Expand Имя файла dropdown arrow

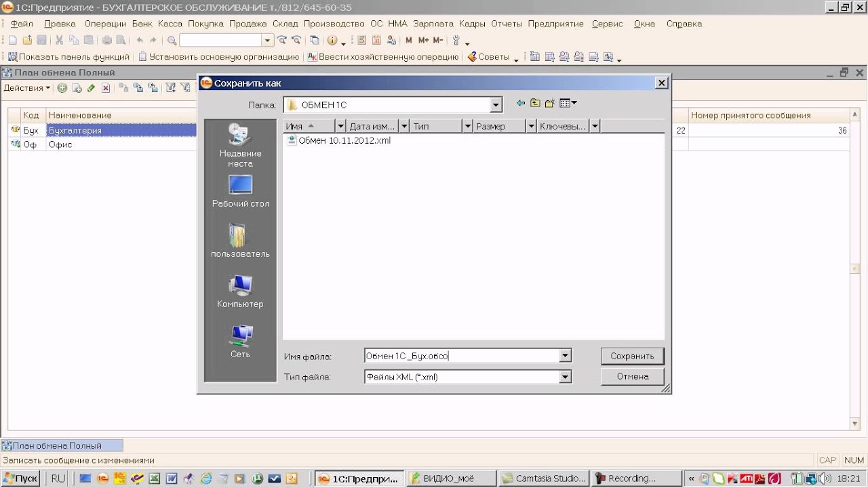(x=566, y=356)
